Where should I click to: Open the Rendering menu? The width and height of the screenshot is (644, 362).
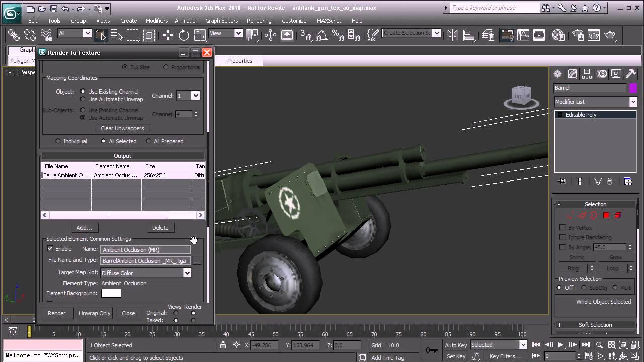tap(259, 21)
